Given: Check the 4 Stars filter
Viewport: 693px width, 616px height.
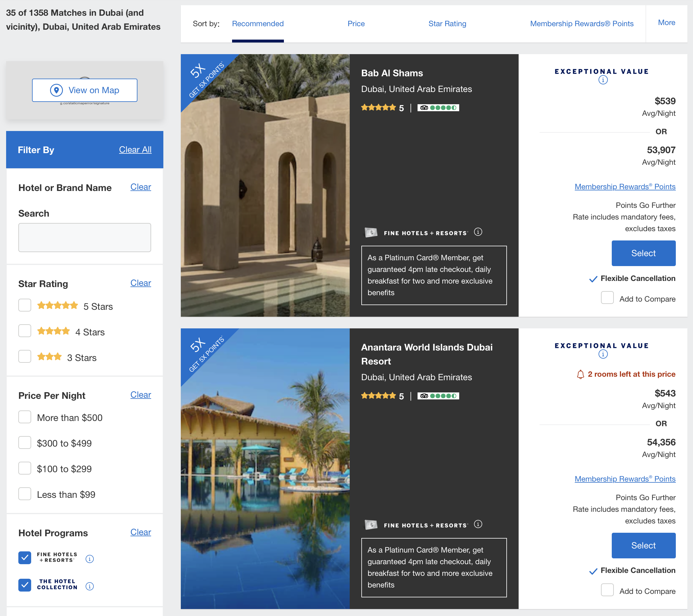Looking at the screenshot, I should (25, 330).
